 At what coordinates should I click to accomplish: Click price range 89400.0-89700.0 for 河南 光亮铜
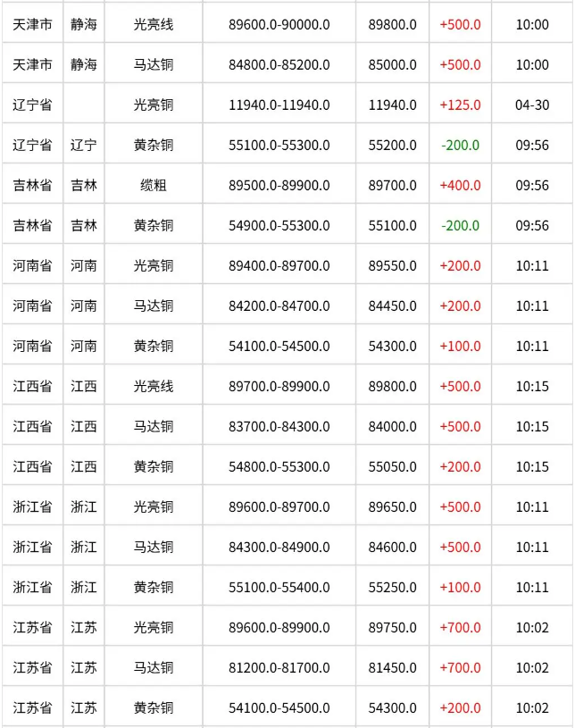tap(279, 266)
